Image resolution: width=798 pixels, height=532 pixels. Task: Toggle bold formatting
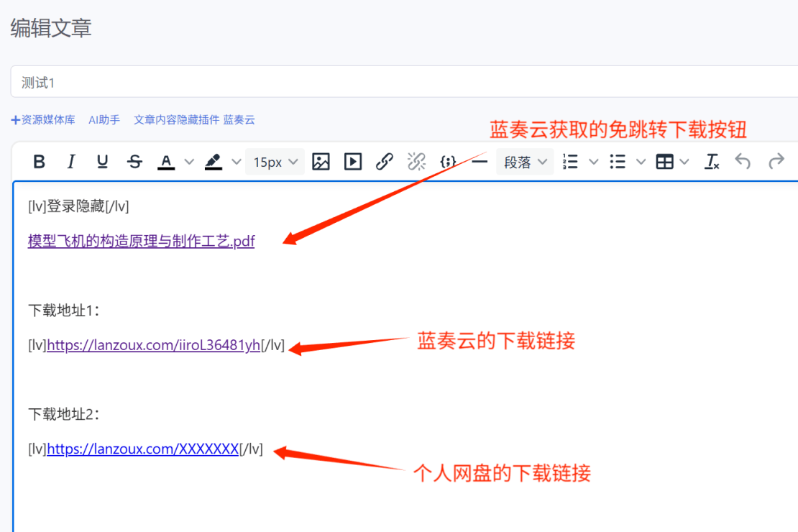pyautogui.click(x=39, y=161)
